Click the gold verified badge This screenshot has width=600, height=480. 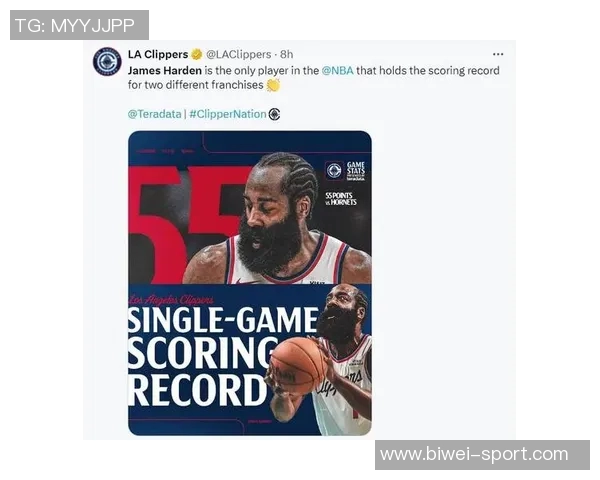click(197, 54)
